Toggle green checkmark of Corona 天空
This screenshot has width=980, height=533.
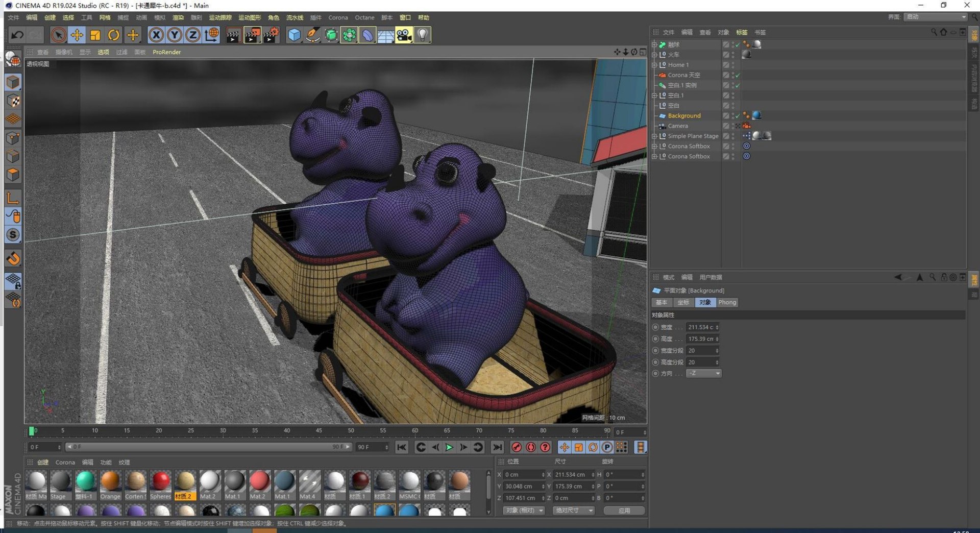coord(738,75)
